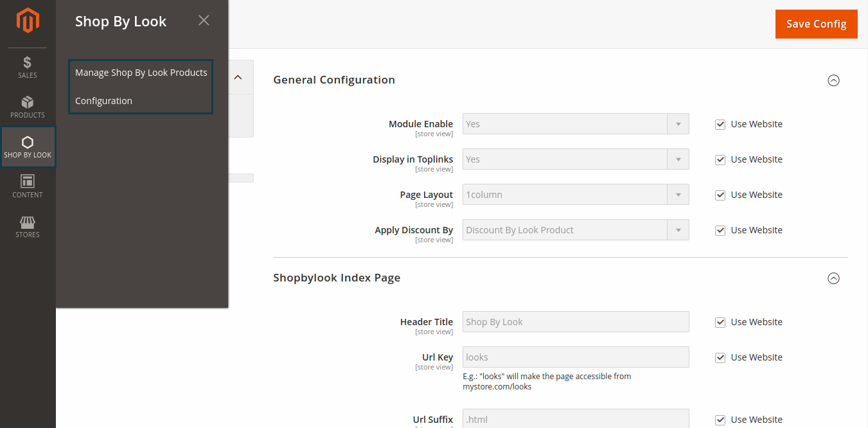The height and width of the screenshot is (428, 868).
Task: Click the Shopbylook Index Page heading
Action: (337, 278)
